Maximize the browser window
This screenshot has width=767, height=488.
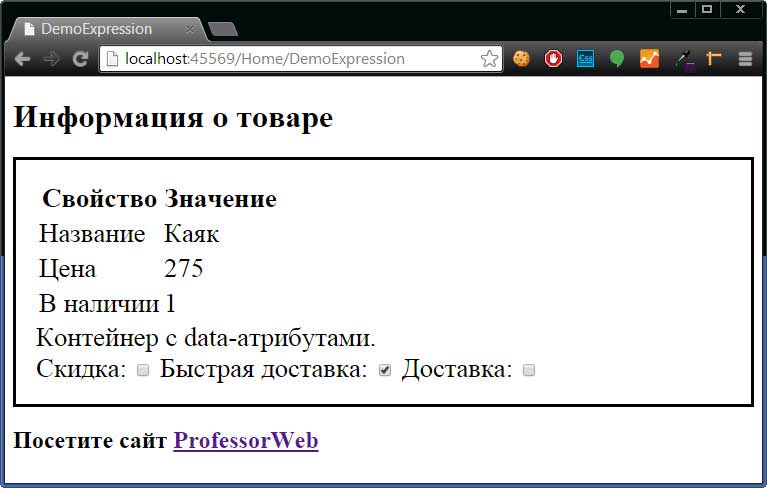click(707, 9)
